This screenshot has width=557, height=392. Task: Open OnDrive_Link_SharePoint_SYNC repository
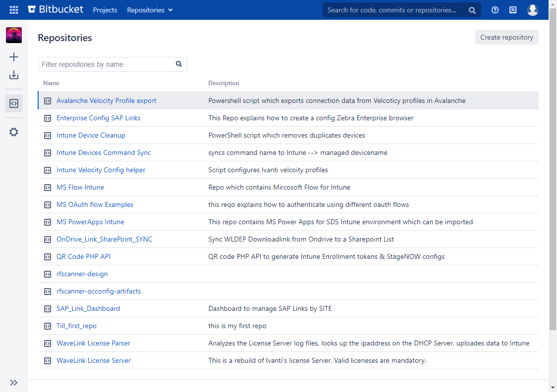tap(105, 240)
